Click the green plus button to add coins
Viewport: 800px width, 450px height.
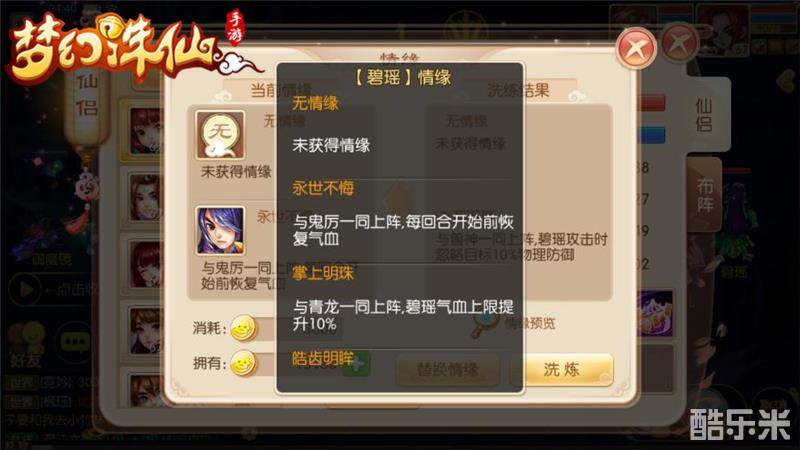coord(357,364)
